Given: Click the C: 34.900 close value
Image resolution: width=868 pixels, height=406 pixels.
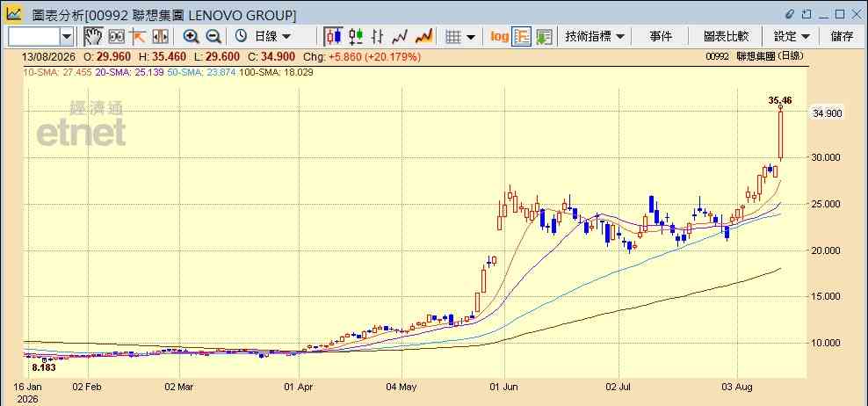Looking at the screenshot, I should (271, 56).
